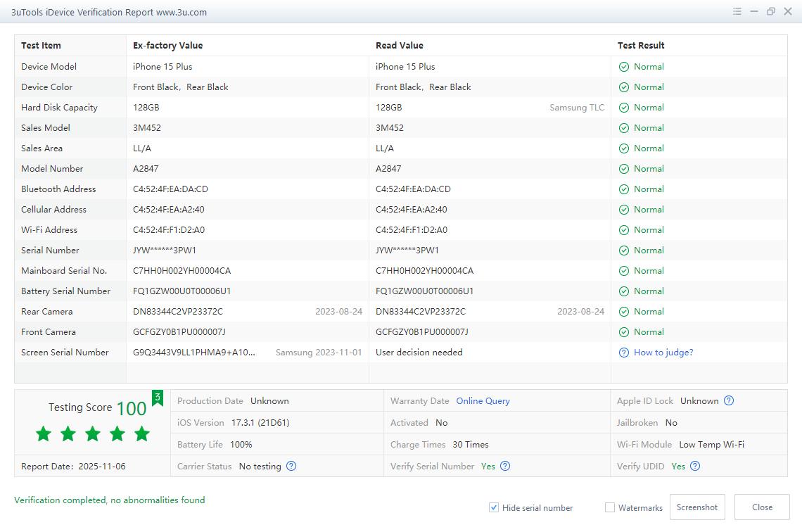This screenshot has width=802, height=532.
Task: Click the help icon next to Verify Serial Number
Action: pos(505,466)
